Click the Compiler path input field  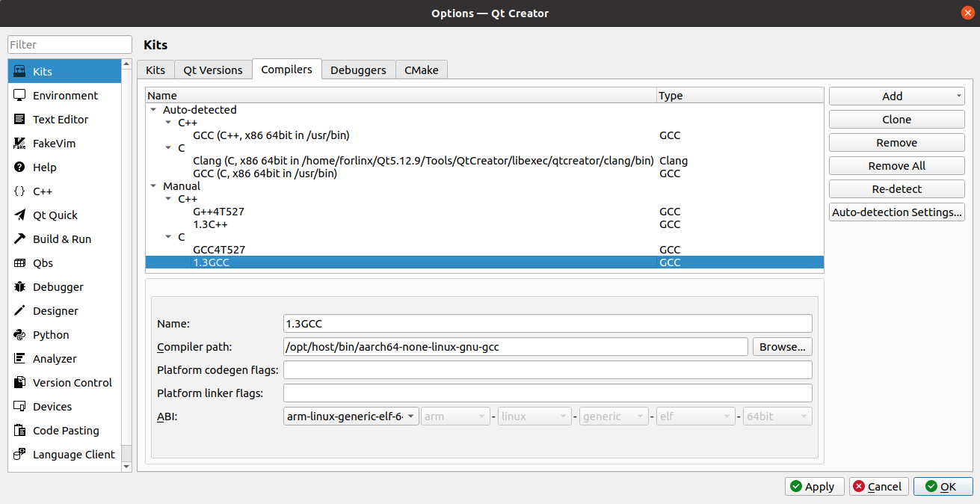tap(516, 347)
